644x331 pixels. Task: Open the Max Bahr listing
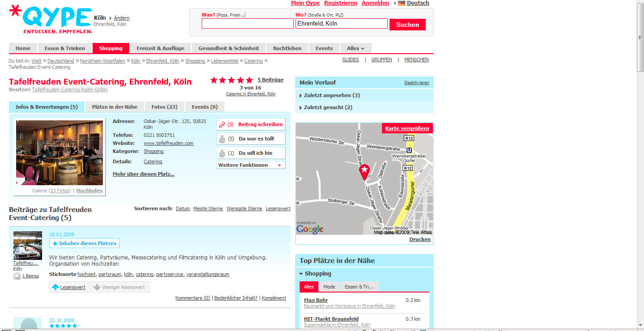[316, 300]
